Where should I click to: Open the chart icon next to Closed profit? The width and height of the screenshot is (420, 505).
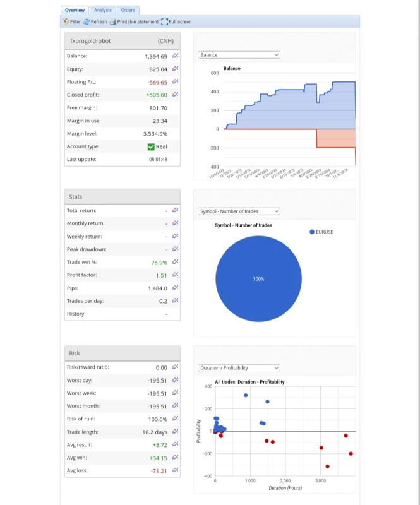[175, 95]
